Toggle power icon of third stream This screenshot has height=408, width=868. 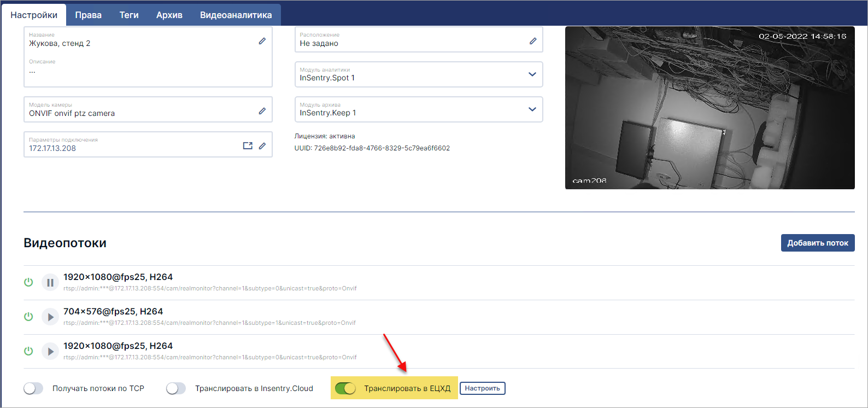pyautogui.click(x=28, y=351)
